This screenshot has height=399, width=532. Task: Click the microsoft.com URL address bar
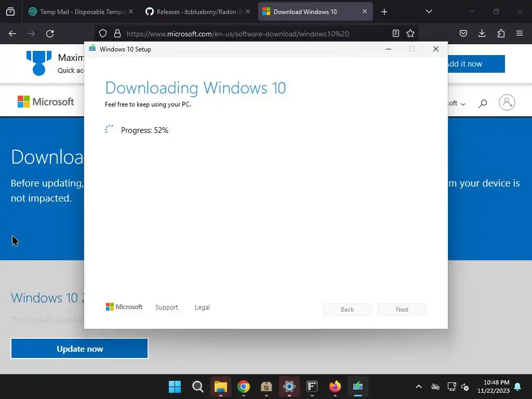pyautogui.click(x=237, y=34)
